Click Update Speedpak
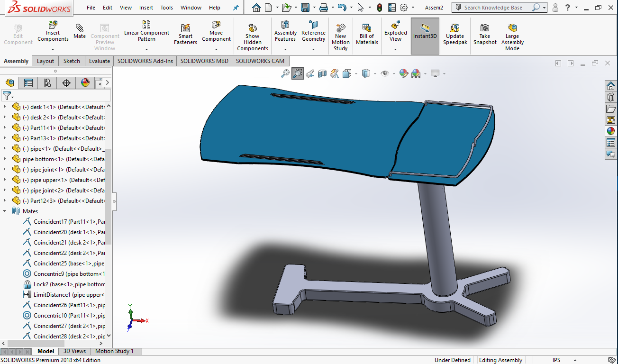This screenshot has width=618, height=364. (x=455, y=34)
